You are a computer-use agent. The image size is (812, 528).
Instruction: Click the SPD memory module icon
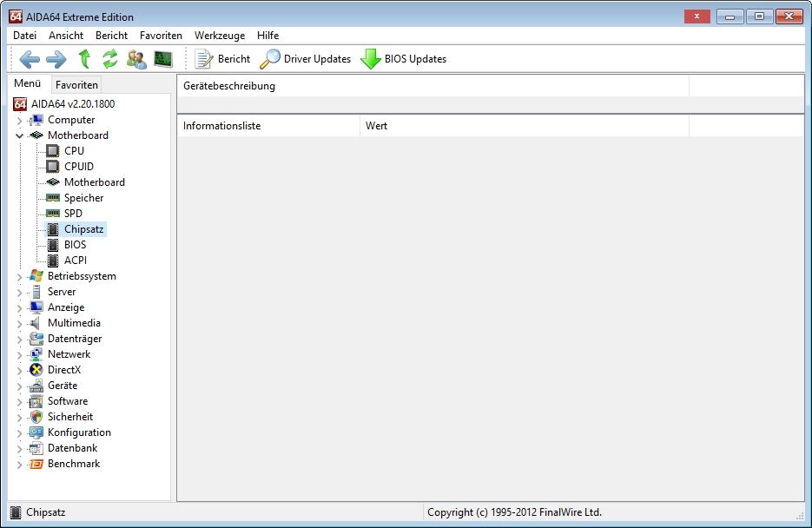coord(53,214)
